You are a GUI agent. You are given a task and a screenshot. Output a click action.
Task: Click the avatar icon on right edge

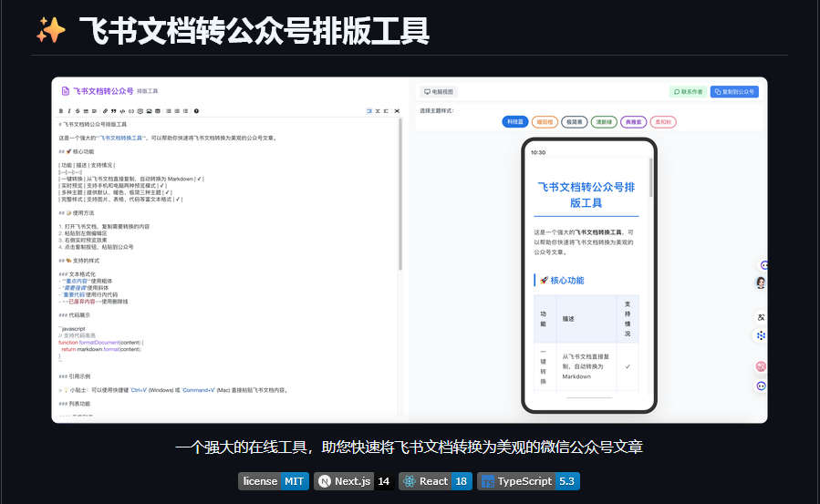point(761,283)
